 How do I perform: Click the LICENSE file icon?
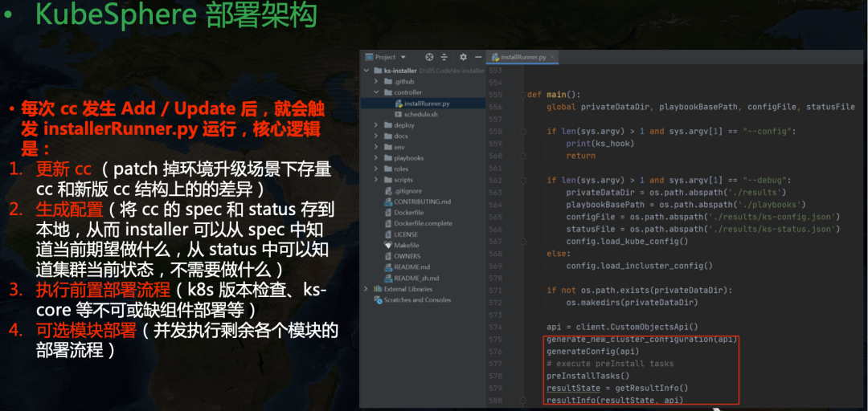pos(388,234)
